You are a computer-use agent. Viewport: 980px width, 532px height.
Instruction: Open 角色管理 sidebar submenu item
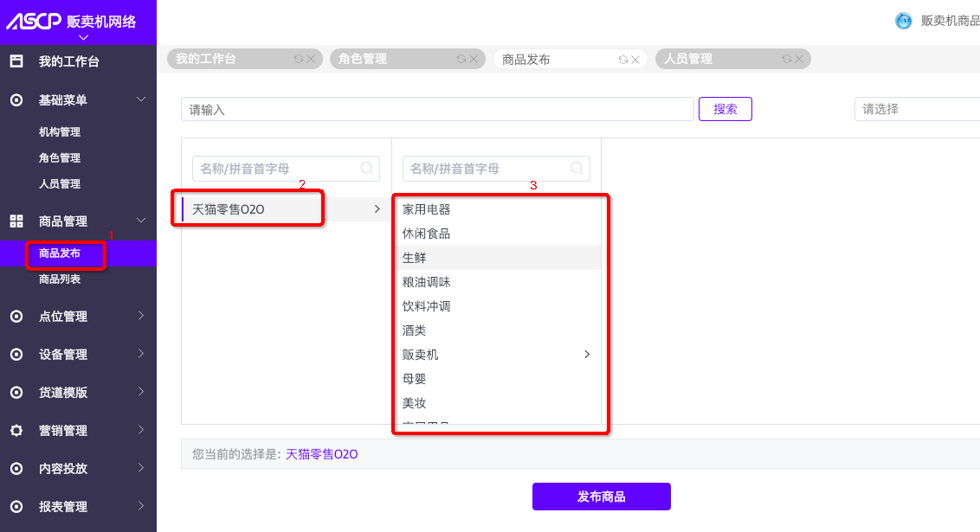point(60,158)
